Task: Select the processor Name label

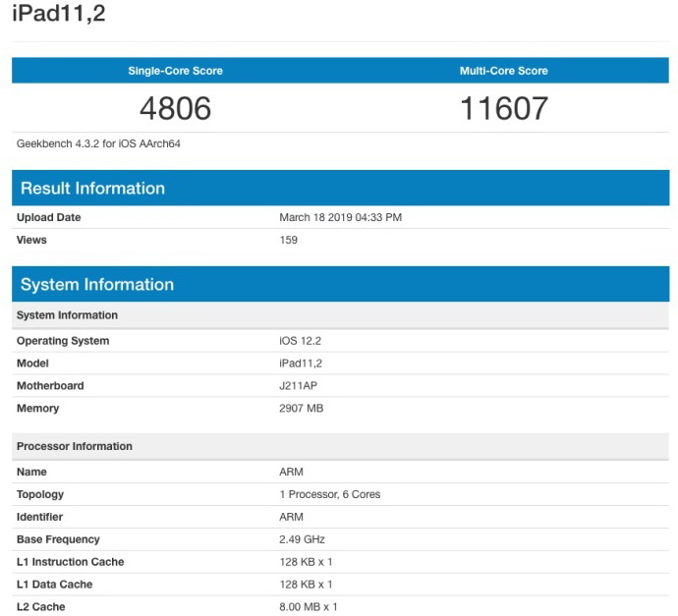Action: pyautogui.click(x=31, y=472)
